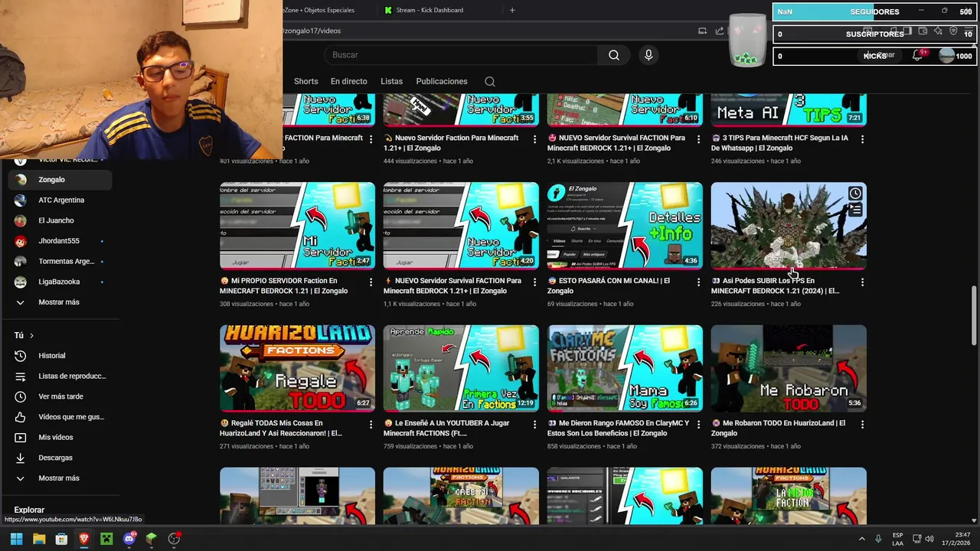Open the channel search magnifier icon
The image size is (980, 551).
coord(490,82)
